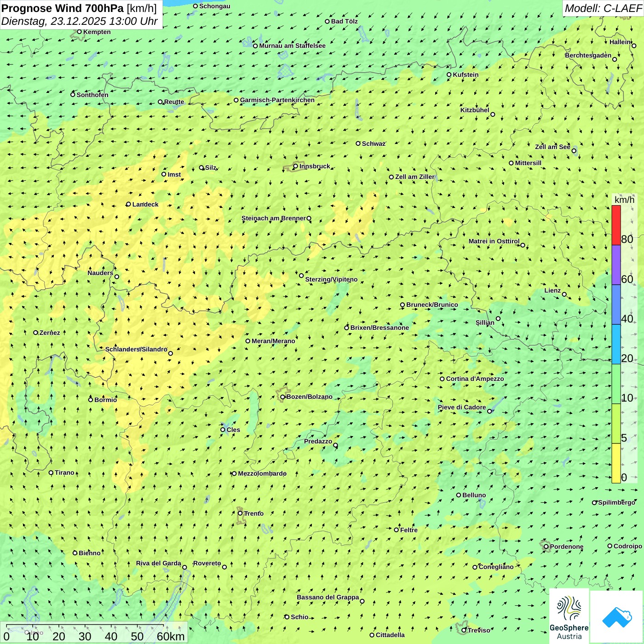Click the Kitzbühel city label

(475, 110)
